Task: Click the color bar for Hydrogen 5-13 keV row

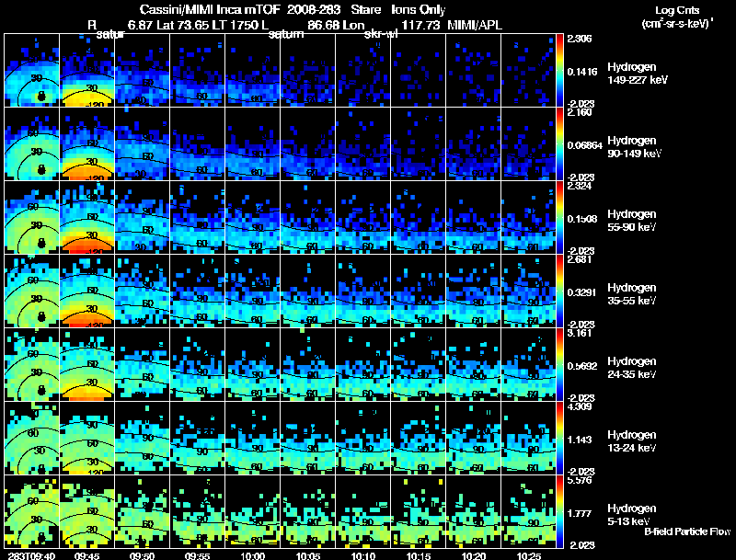Action: click(559, 511)
